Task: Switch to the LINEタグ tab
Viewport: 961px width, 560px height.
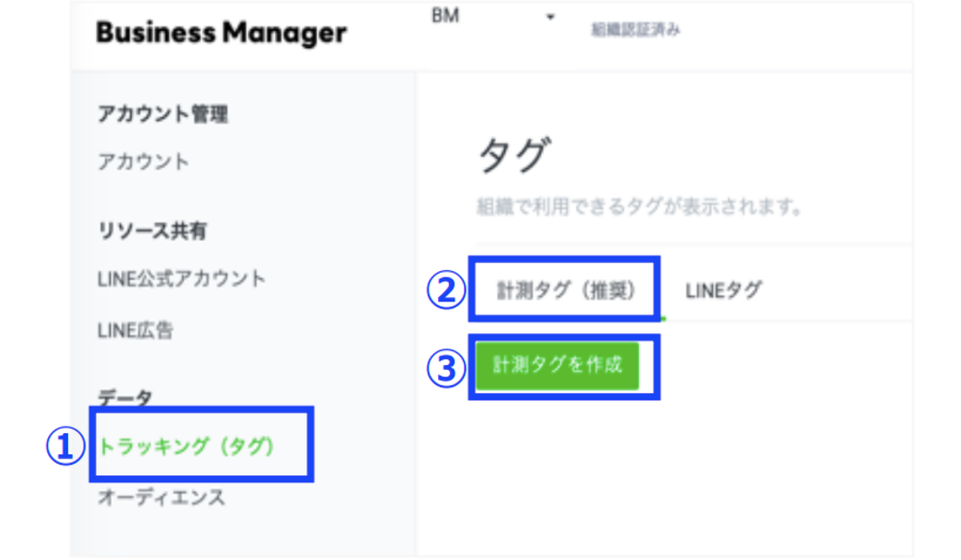Action: pos(724,289)
